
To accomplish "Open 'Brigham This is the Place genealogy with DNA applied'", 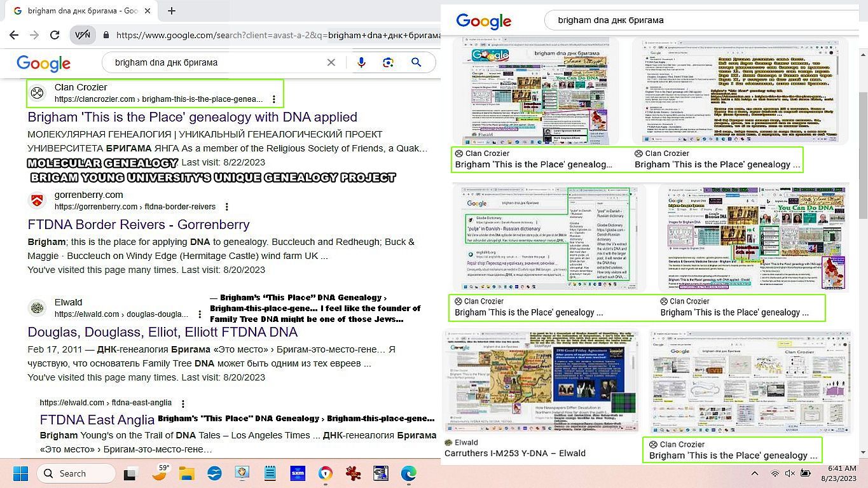I will 192,117.
